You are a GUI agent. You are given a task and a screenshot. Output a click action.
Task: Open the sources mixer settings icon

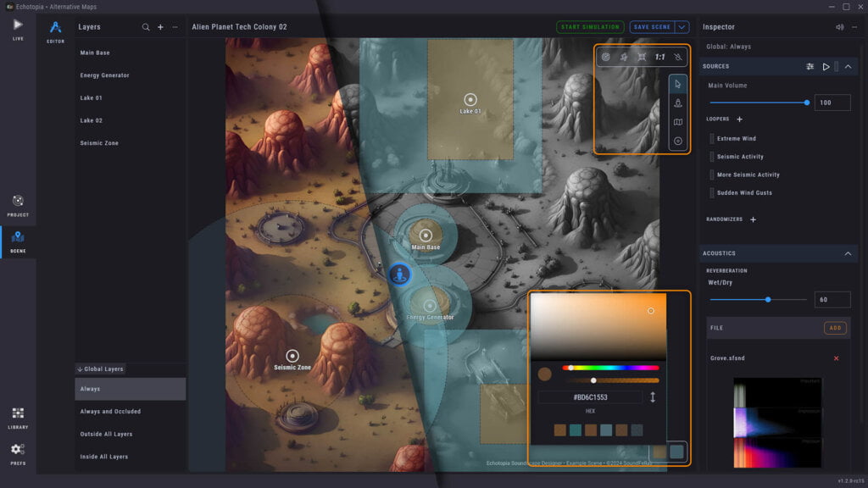(x=810, y=66)
